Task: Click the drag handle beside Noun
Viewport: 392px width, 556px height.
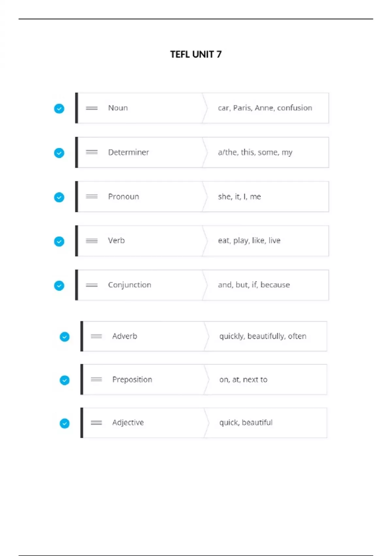Action: tap(92, 108)
